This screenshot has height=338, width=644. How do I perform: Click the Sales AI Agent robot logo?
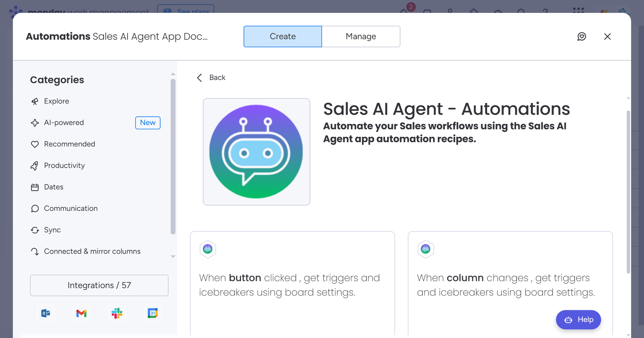tap(256, 152)
